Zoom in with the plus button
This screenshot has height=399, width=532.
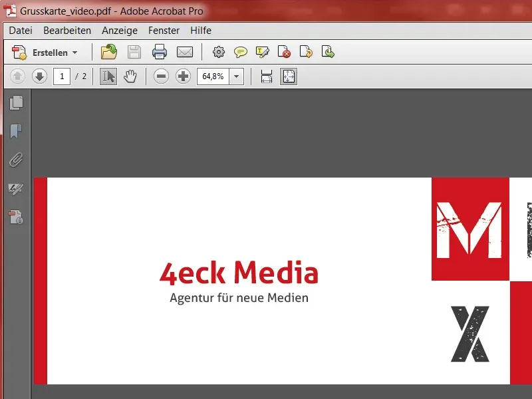tap(184, 76)
